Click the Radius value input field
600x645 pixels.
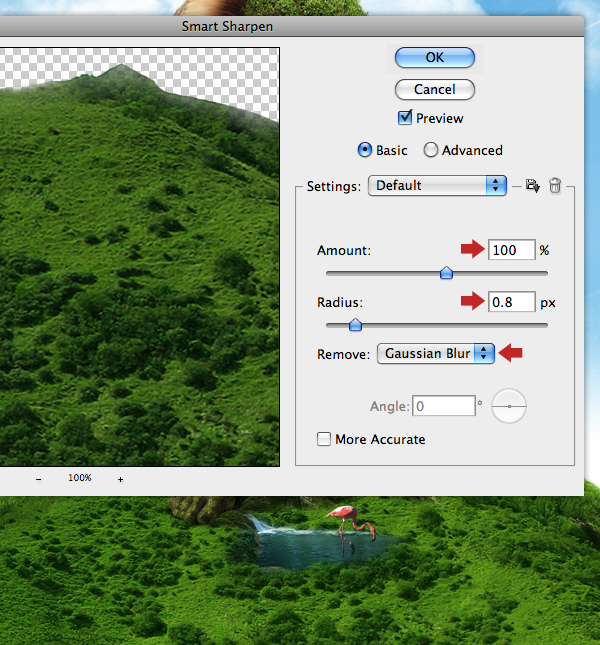(x=512, y=302)
